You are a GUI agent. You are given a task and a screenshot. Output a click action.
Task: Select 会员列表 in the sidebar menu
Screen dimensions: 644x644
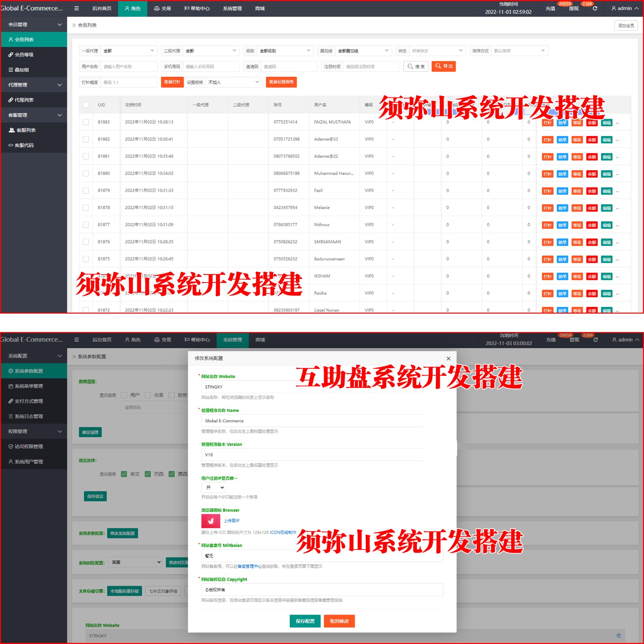pos(24,40)
